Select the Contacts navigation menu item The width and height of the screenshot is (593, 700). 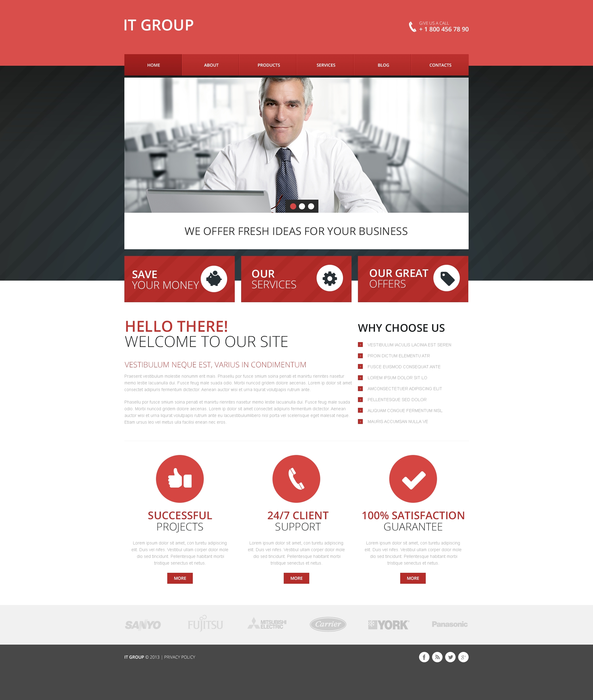click(x=439, y=64)
